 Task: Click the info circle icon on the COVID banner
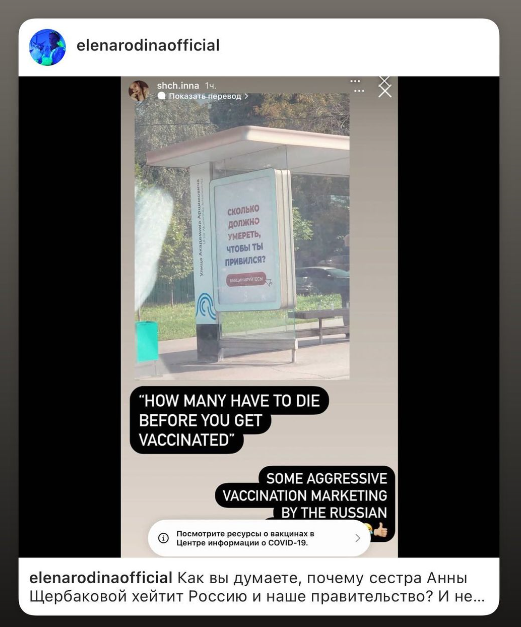coord(163,538)
